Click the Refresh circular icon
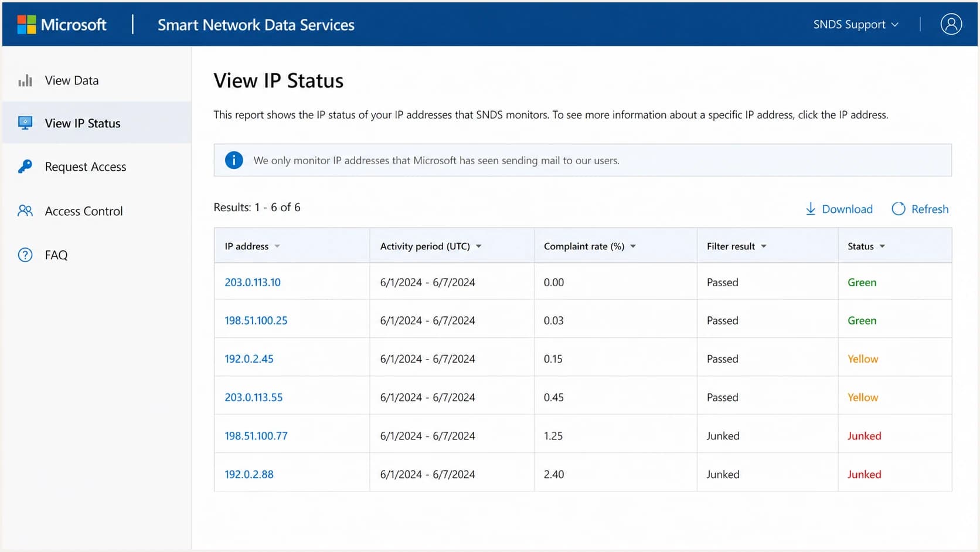Viewport: 980px width, 552px height. [x=899, y=209]
